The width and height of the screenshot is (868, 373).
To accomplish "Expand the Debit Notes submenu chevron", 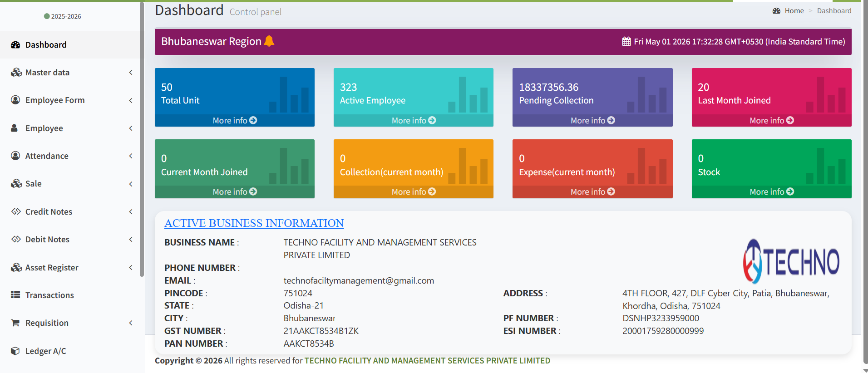I will point(131,239).
